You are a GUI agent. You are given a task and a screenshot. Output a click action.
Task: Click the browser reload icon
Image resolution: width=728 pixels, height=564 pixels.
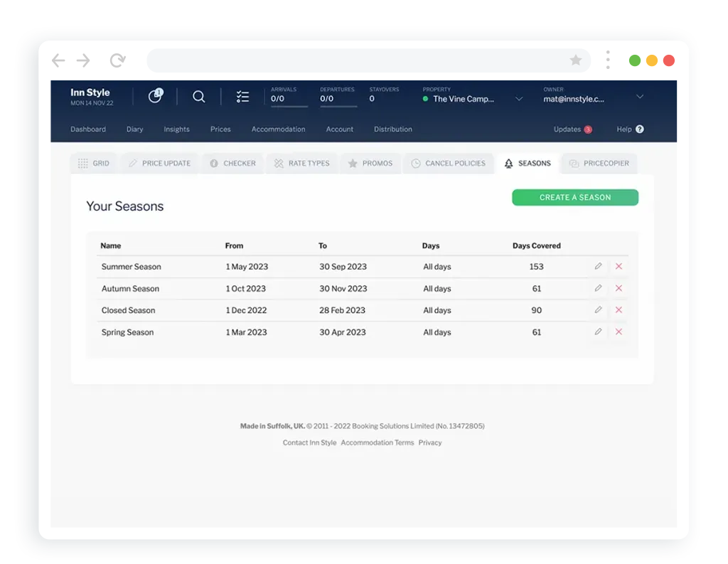click(117, 60)
